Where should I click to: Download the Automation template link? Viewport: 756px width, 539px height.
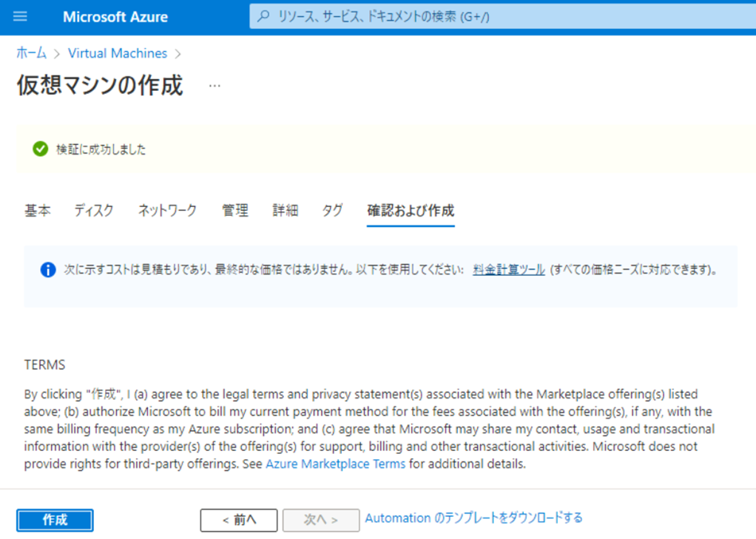(x=473, y=518)
